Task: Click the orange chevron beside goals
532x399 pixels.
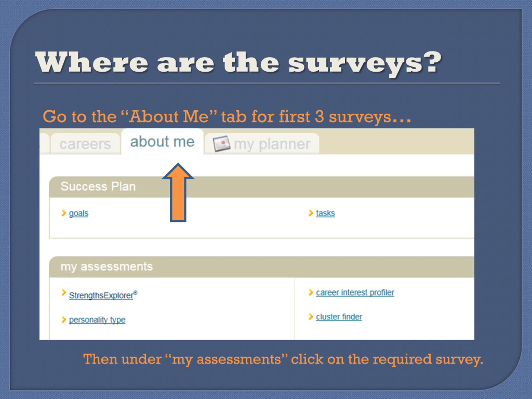Action: [x=64, y=213]
